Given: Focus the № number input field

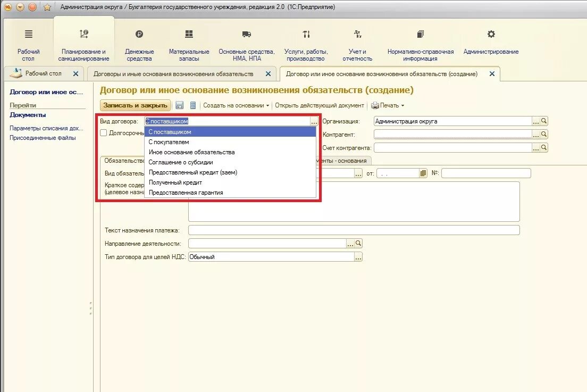Looking at the screenshot, I should 486,173.
